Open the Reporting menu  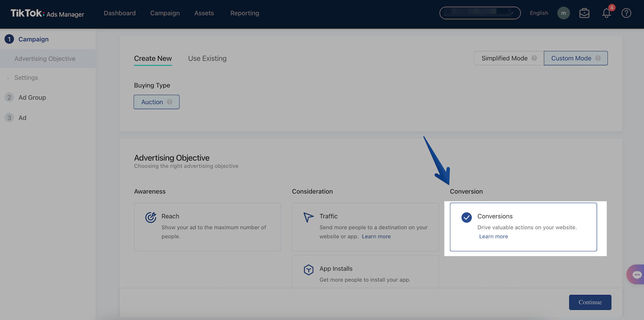[244, 13]
